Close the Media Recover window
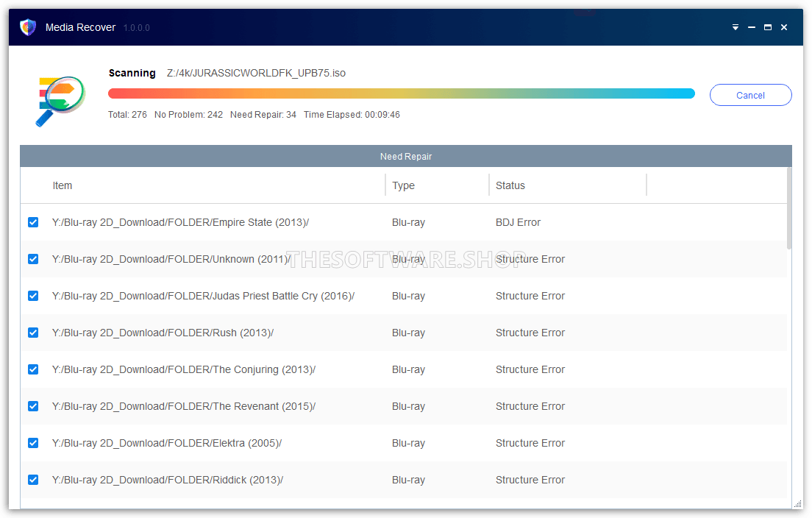This screenshot has height=518, width=812. (x=784, y=27)
